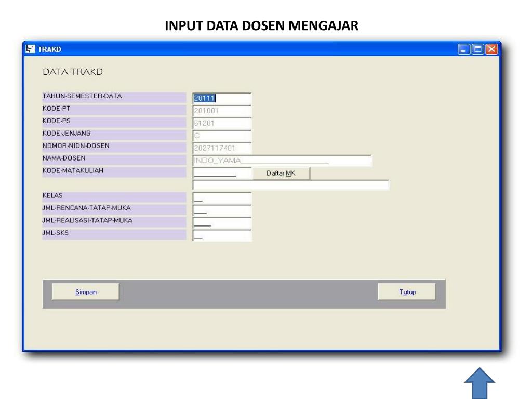532x399 pixels.
Task: Focus the KODE-MATAKULIAH code input
Action: 222,173
